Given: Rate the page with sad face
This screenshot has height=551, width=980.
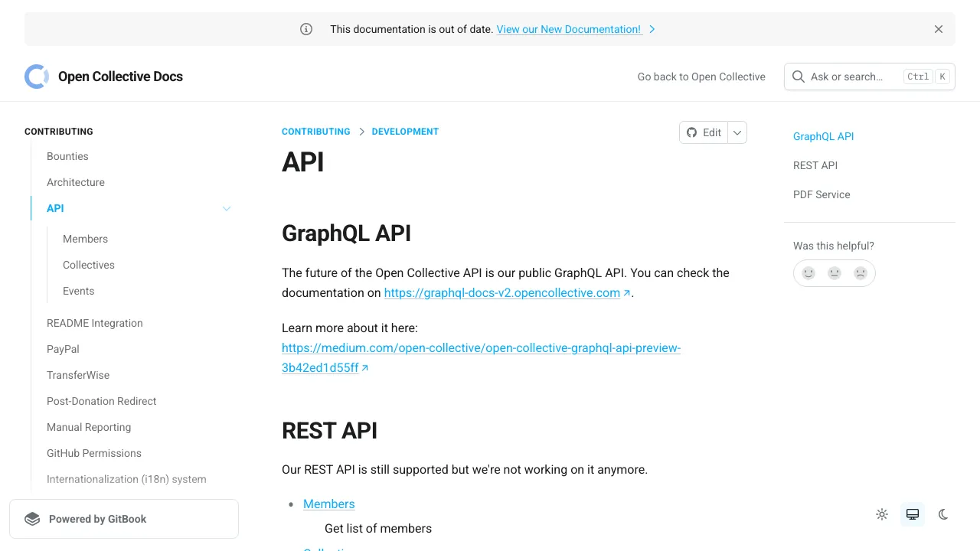Looking at the screenshot, I should tap(861, 273).
